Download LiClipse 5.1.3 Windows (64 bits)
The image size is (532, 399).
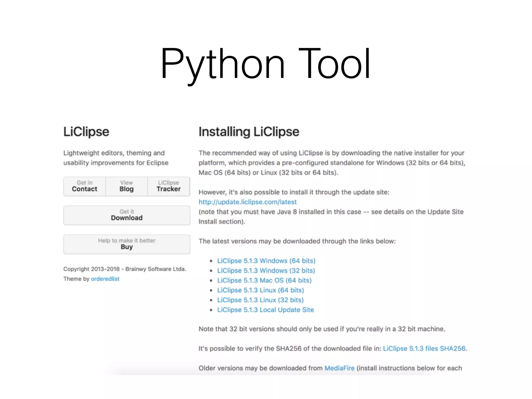click(266, 261)
